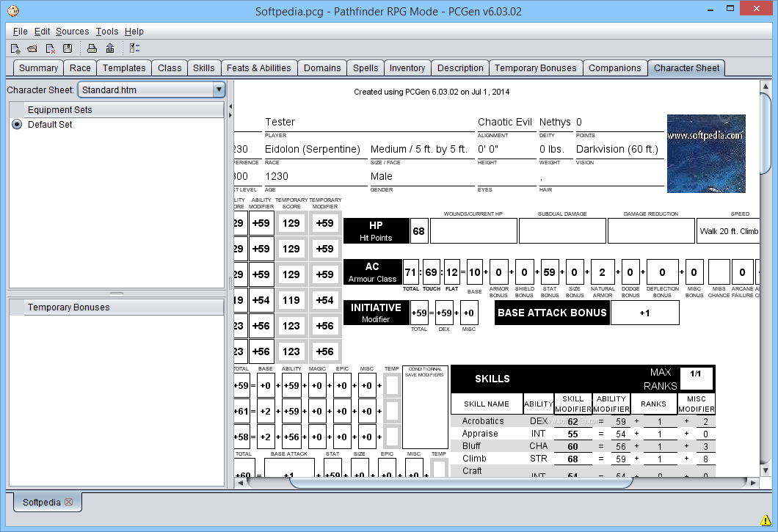
Task: Switch to the Skills tab
Action: [204, 68]
